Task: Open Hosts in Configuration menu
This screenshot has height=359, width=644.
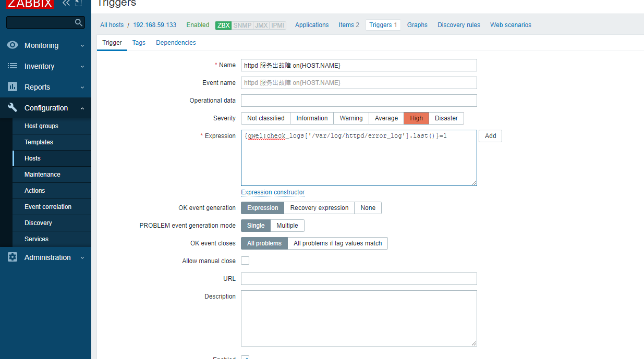Action: click(x=52, y=158)
